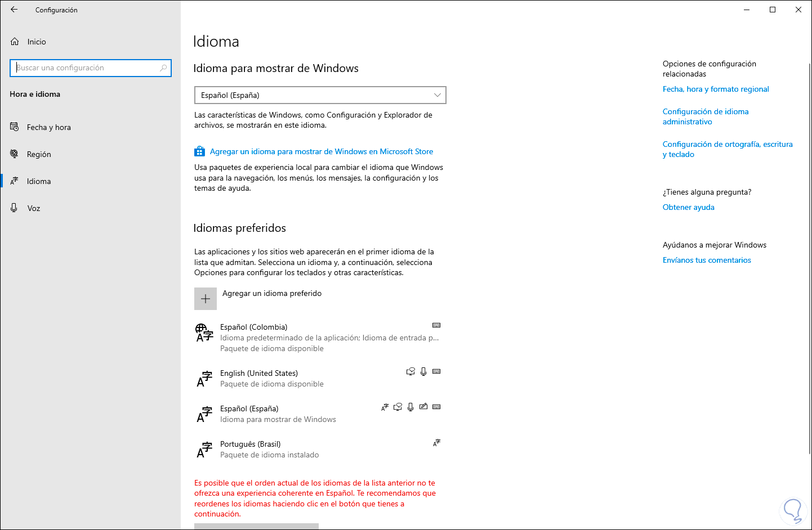Screen dimensions: 812x530
Task: Click the keyboard icon for Español (España)
Action: tap(436, 406)
